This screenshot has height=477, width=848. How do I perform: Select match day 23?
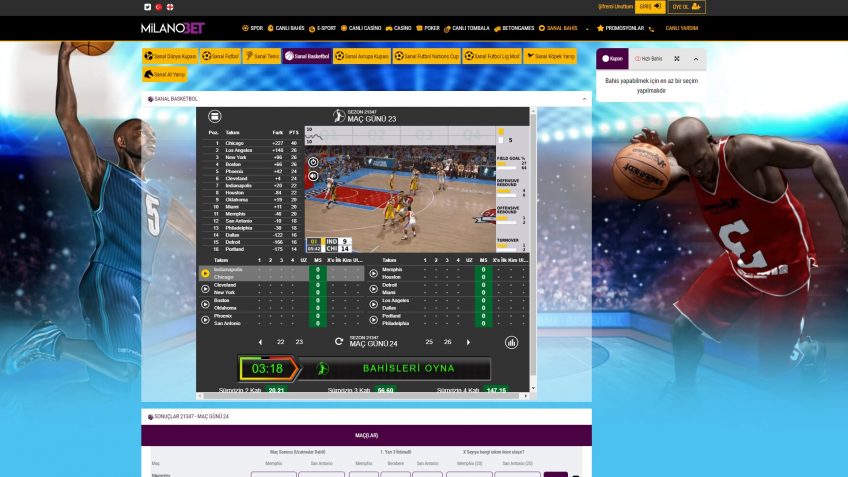pyautogui.click(x=299, y=342)
